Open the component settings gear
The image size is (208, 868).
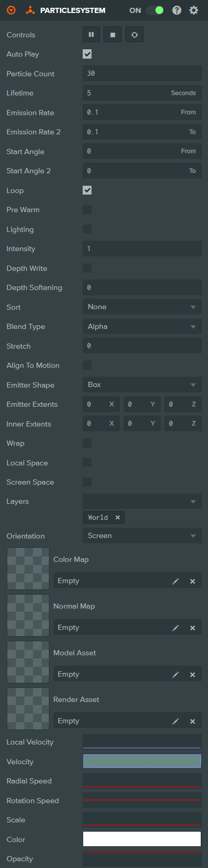click(193, 10)
